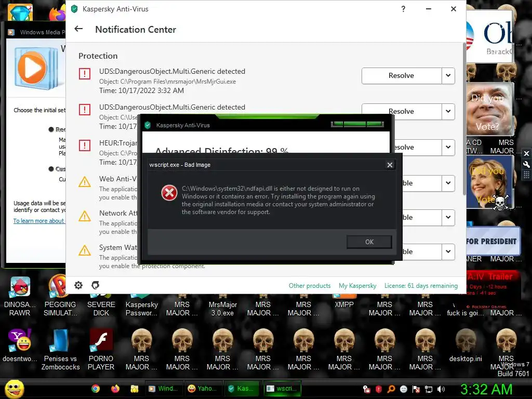
Task: Click volume speaker tray icon
Action: pos(441,389)
